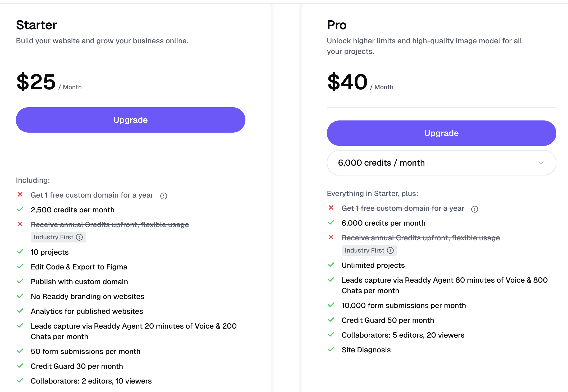Click info icon in Starter Industry First badge
This screenshot has height=392, width=568.
click(x=79, y=237)
